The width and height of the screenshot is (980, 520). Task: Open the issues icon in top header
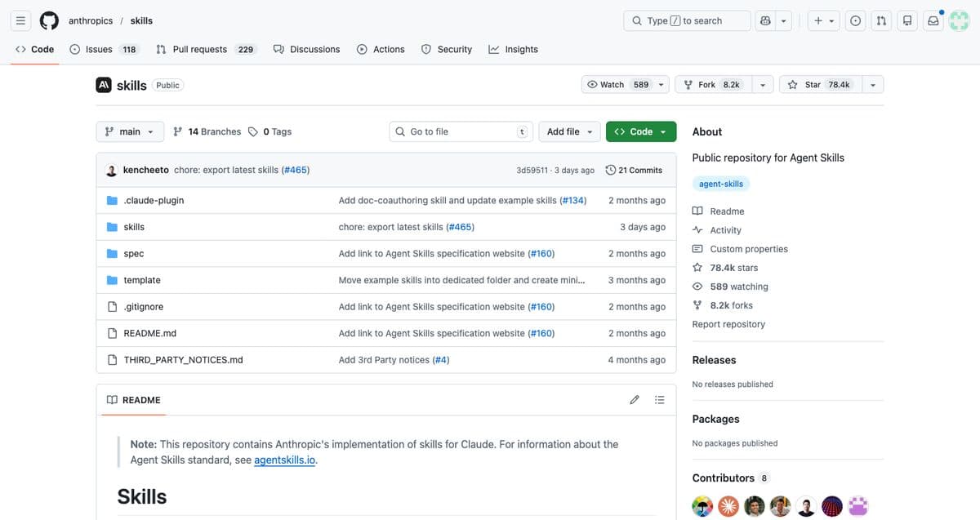coord(855,21)
